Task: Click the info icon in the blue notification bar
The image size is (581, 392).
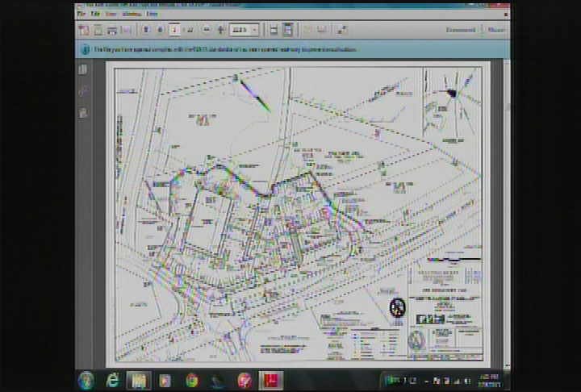Action: (85, 49)
